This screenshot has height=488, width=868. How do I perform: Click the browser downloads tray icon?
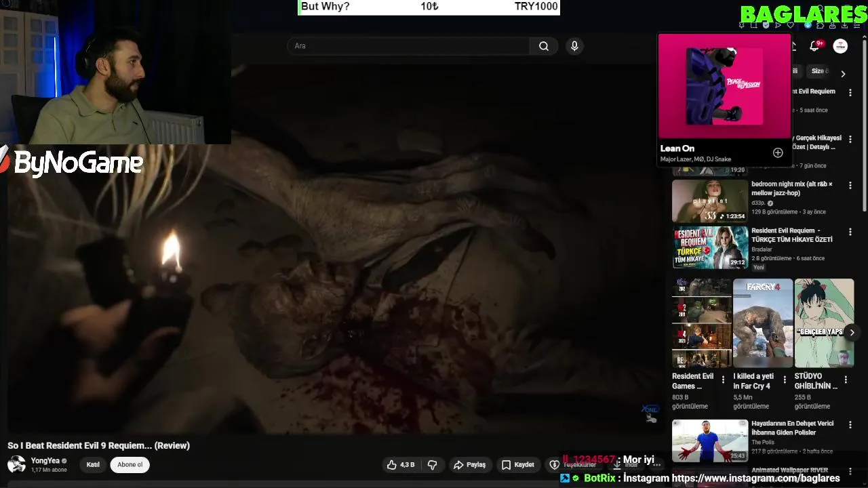pos(844,25)
